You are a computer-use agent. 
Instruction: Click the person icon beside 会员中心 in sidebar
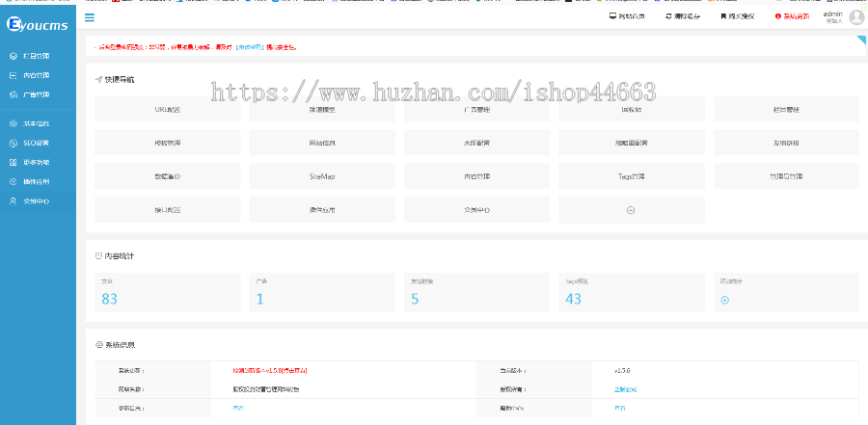(x=14, y=200)
